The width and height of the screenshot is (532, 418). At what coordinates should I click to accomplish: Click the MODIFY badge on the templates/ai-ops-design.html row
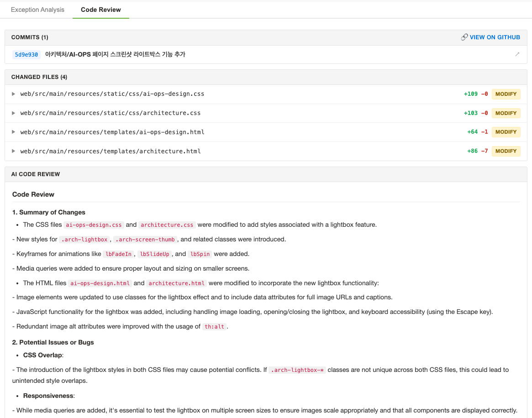506,132
